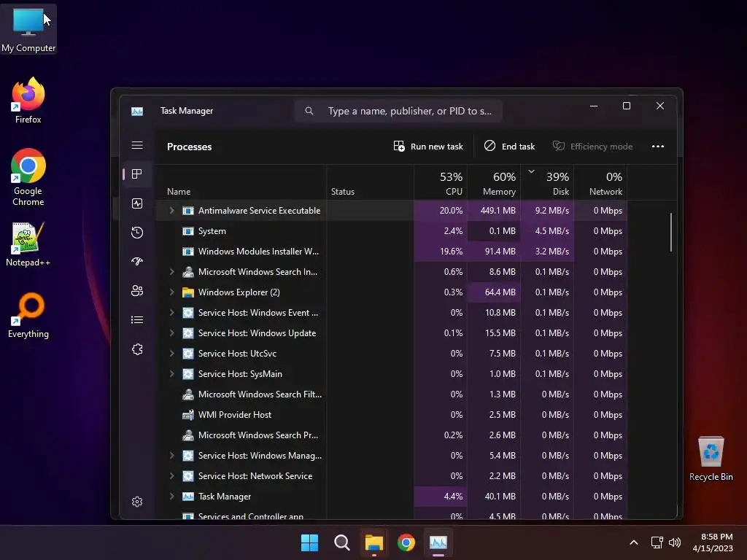Click the Task Manager search box
Screen dimensions: 747x560
(x=399, y=112)
